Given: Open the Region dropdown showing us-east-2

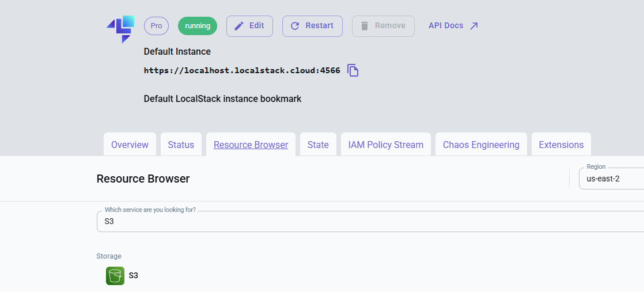Looking at the screenshot, I should [x=612, y=179].
